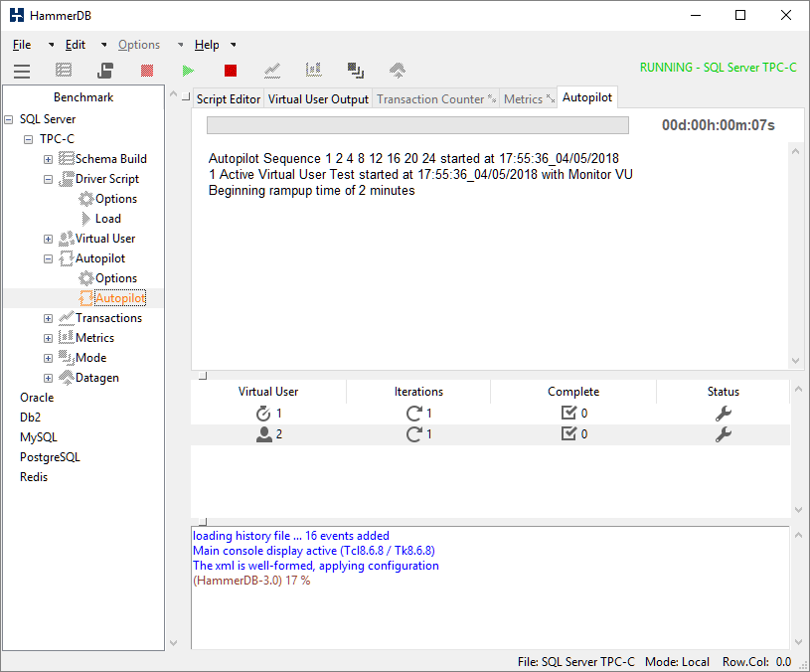
Task: Select Redis in the Benchmark tree
Action: click(34, 477)
